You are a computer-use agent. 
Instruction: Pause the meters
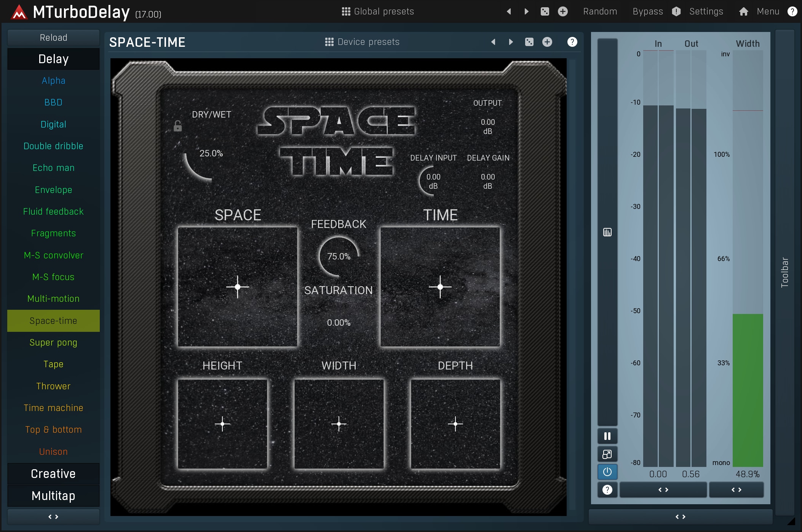pos(607,436)
